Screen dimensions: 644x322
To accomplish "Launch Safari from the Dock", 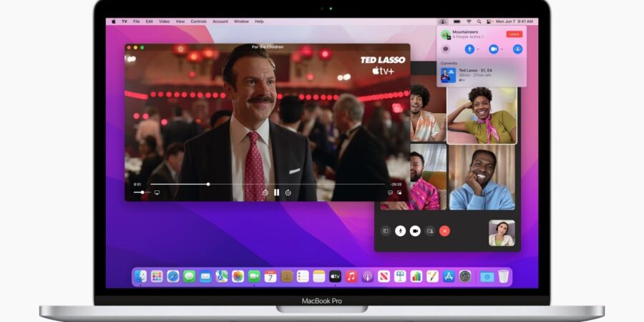I will (173, 276).
